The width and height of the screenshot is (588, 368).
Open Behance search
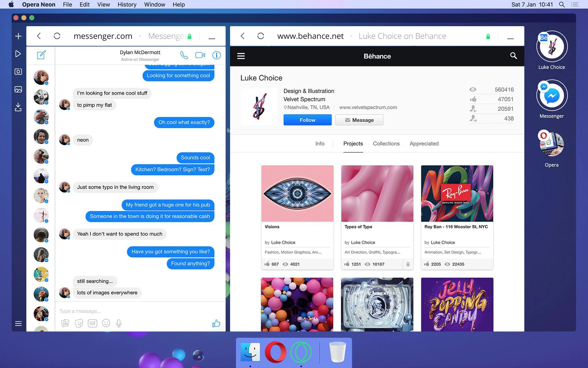tap(513, 56)
